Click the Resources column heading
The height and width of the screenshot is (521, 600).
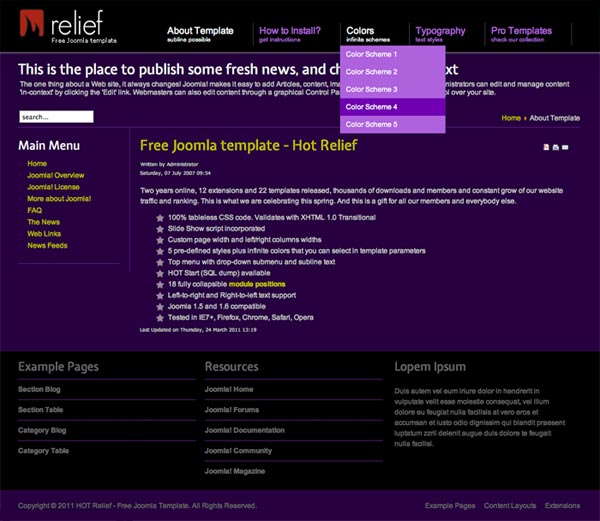click(x=232, y=367)
